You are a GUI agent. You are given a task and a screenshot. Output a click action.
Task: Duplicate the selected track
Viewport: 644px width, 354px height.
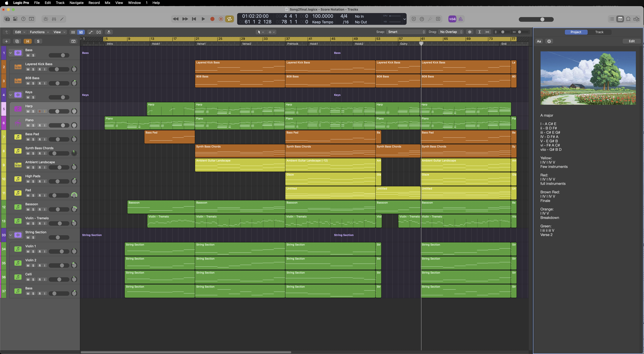point(17,41)
